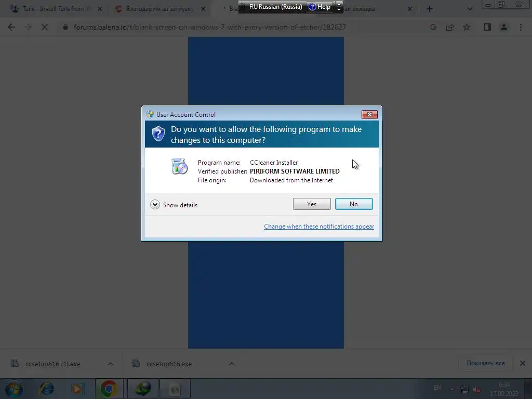Click Help on the language bar
The image size is (532, 399).
point(320,7)
